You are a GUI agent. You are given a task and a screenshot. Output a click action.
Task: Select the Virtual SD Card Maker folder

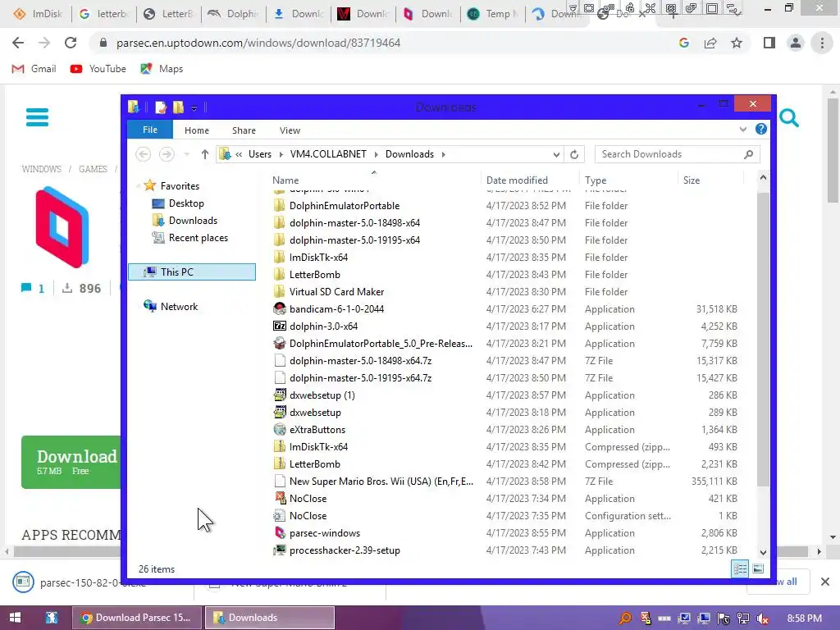pyautogui.click(x=336, y=292)
